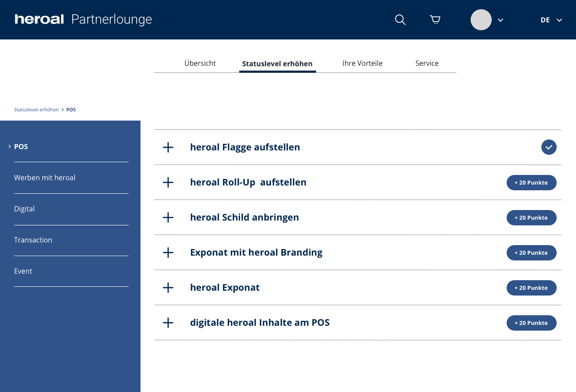Open Digital sidebar item
Viewport: 576px width, 392px height.
24,209
